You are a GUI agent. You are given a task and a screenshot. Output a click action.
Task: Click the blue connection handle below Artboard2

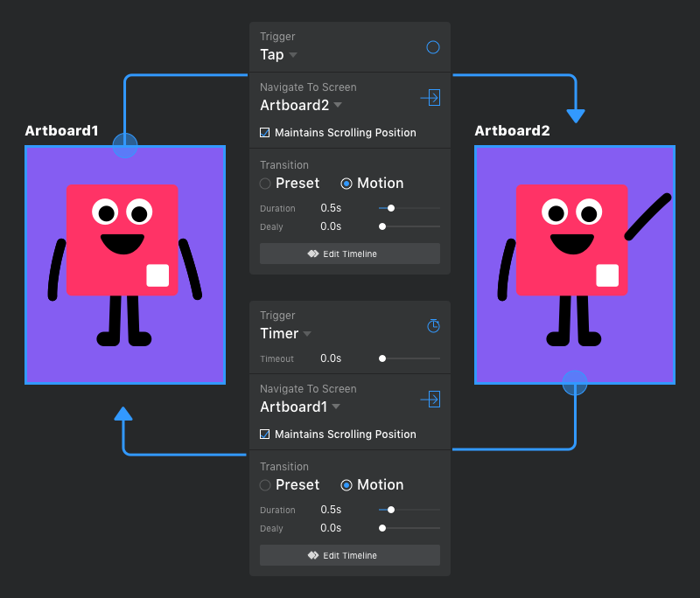(x=575, y=383)
